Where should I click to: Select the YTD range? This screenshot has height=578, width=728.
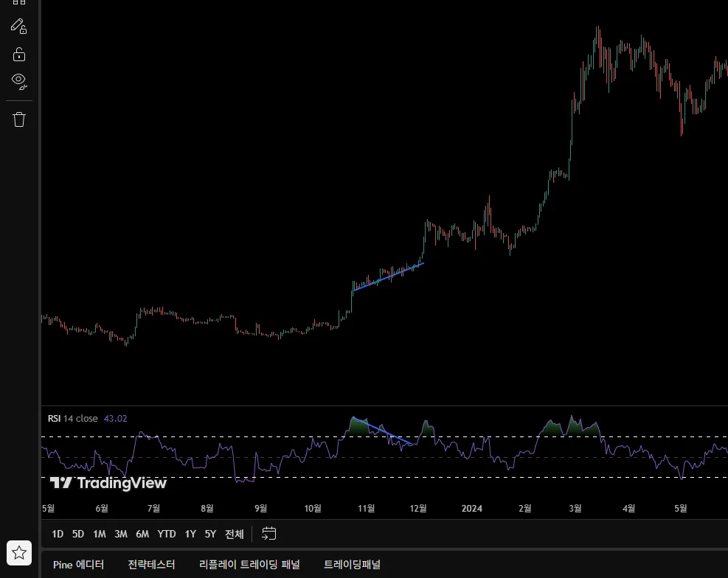point(166,534)
